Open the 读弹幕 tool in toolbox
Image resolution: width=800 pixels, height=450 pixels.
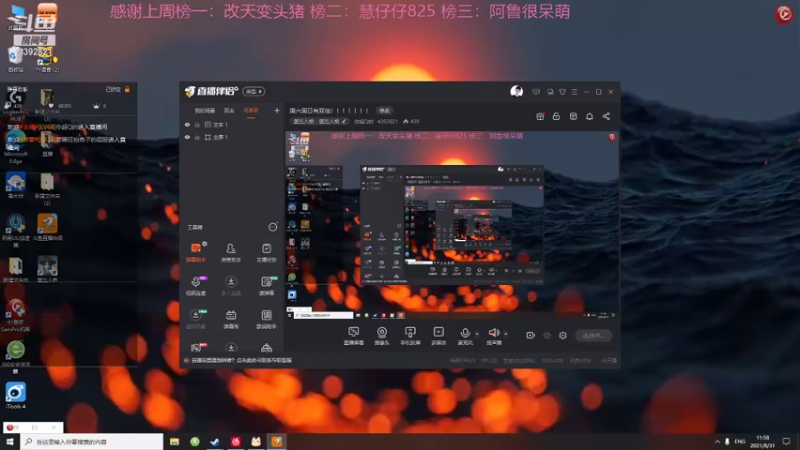pos(266,286)
